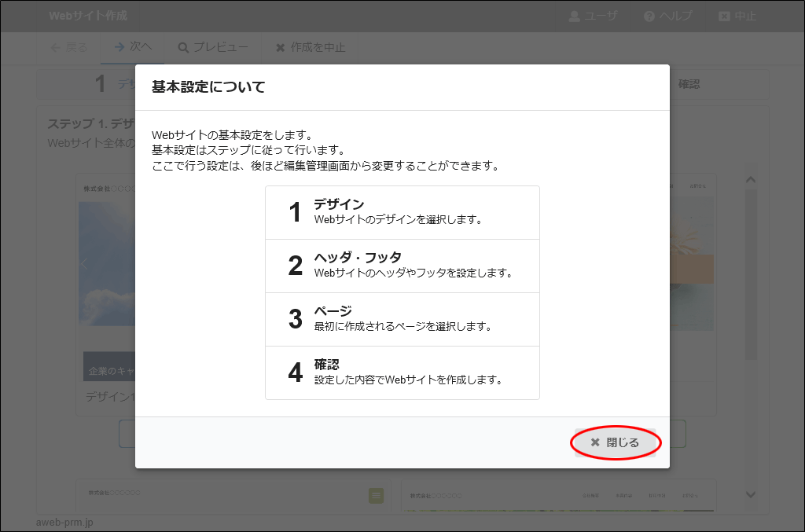Click the left arrow 戻る icon

click(55, 47)
